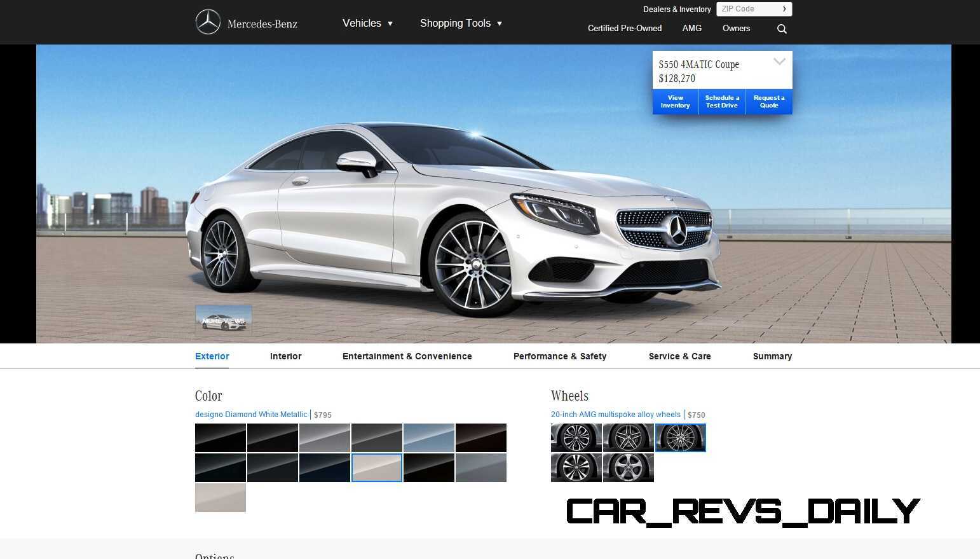Open the AMG link
The height and width of the screenshot is (559, 980).
(692, 28)
